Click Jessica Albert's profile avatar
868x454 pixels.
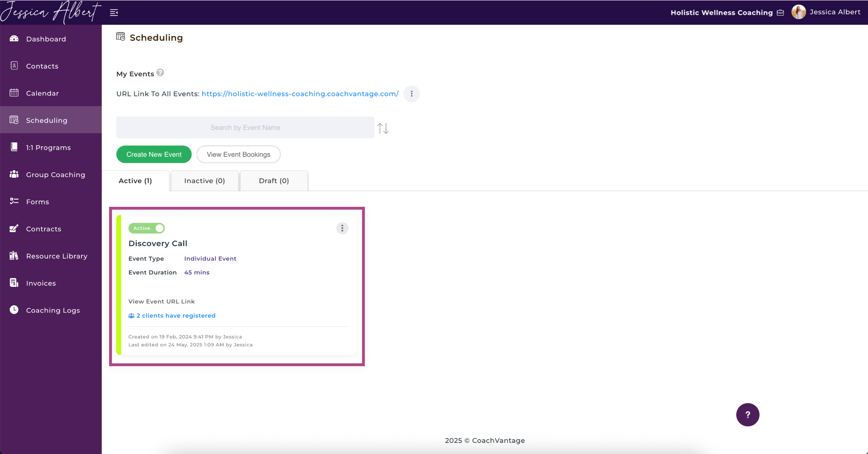(799, 12)
